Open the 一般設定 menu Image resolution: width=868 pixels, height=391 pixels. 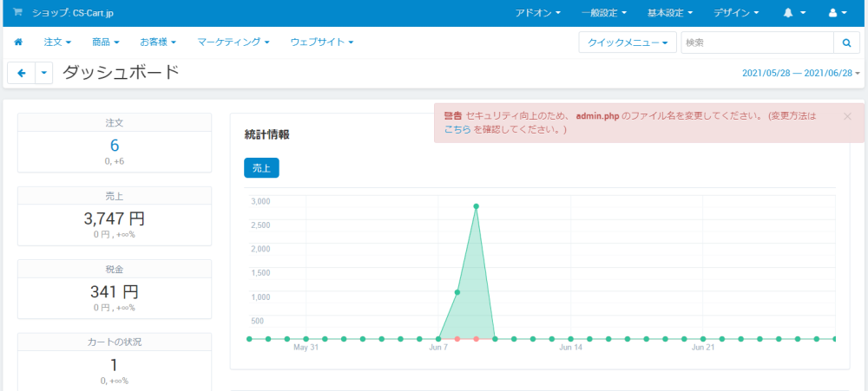click(604, 13)
